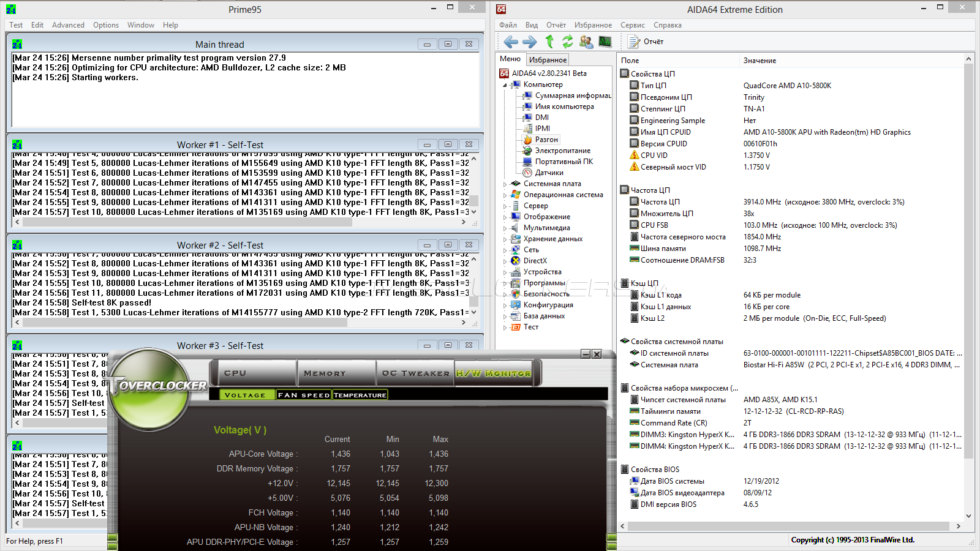980x551 pixels.
Task: Click the Портативный ПК laptop icon
Action: coord(527,162)
